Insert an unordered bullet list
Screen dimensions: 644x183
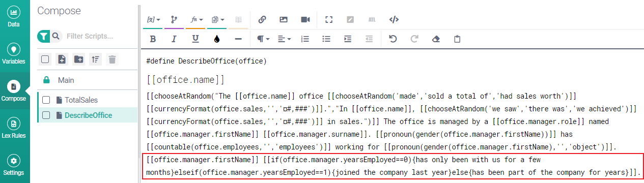click(x=326, y=39)
